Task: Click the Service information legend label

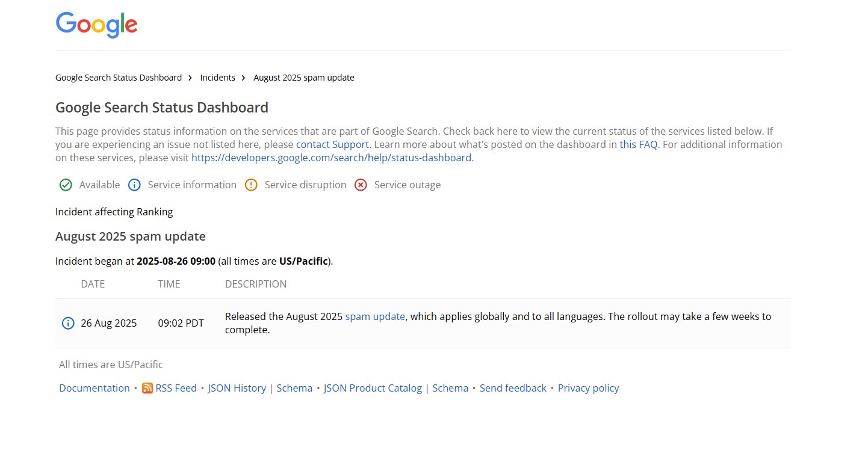Action: [x=192, y=185]
